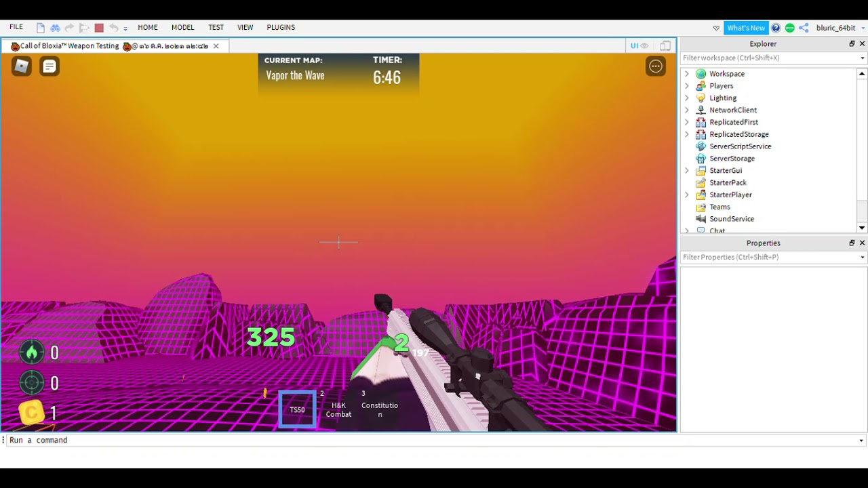
Task: Select the ServerStorage icon
Action: pyautogui.click(x=701, y=159)
